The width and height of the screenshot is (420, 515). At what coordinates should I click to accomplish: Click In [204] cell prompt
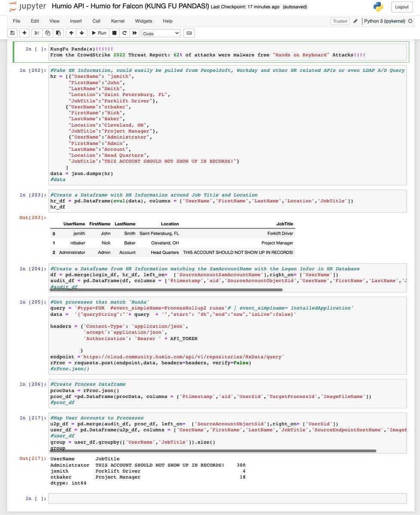pyautogui.click(x=32, y=269)
